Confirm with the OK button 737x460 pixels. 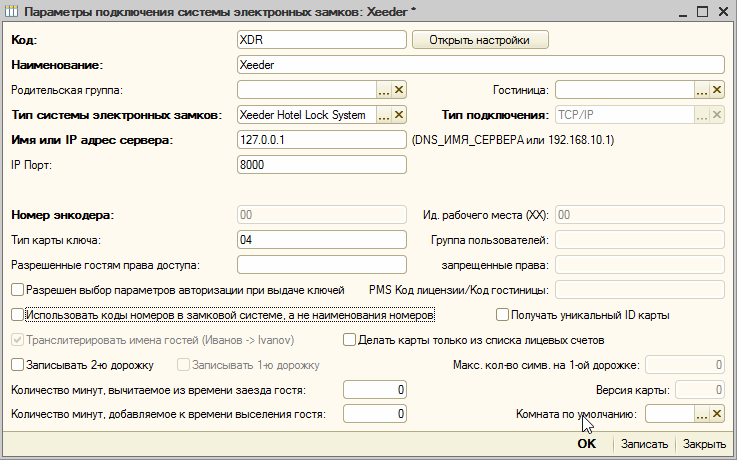(x=587, y=444)
